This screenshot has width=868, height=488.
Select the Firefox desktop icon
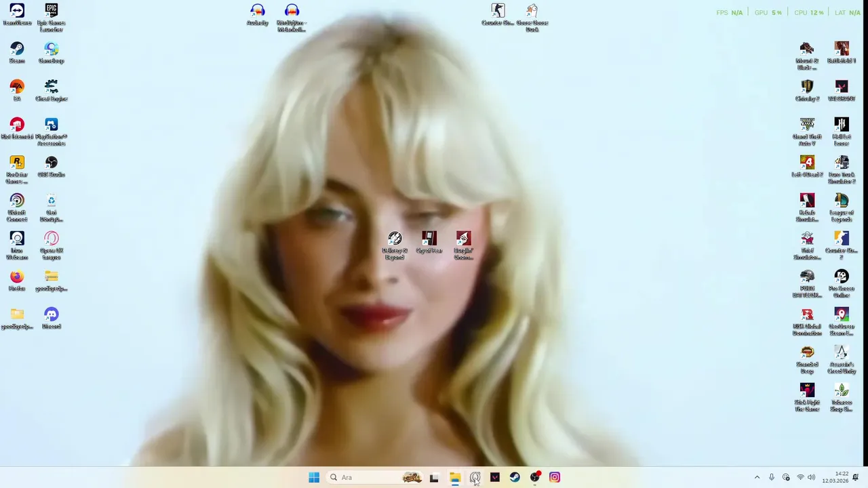17,281
